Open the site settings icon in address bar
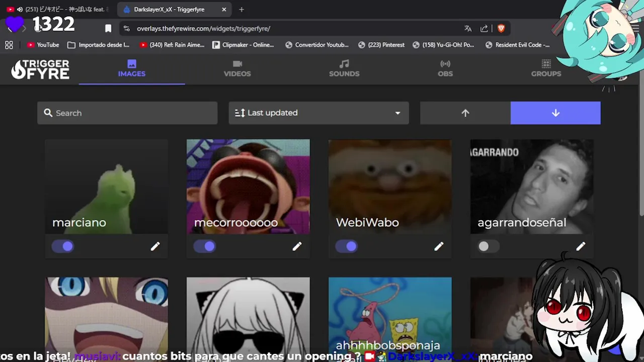Screen dimensions: 644x362 tap(126, 29)
